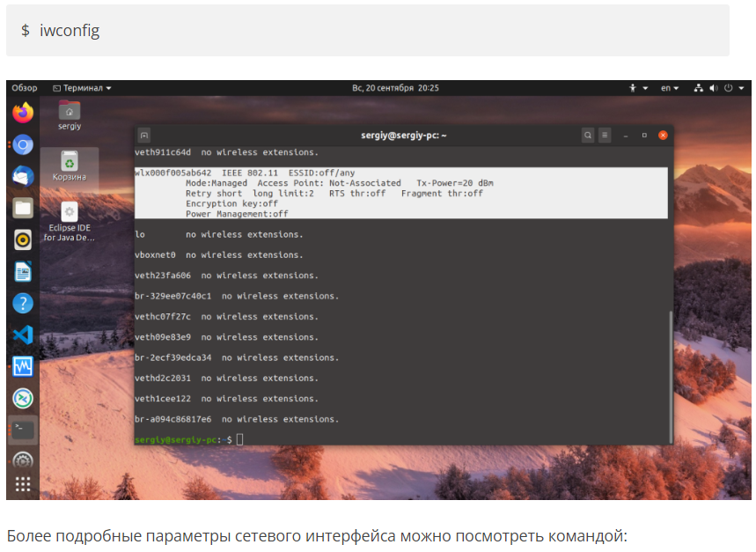756x552 pixels.
Task: Open the en keyboard layout dropdown
Action: [x=670, y=88]
